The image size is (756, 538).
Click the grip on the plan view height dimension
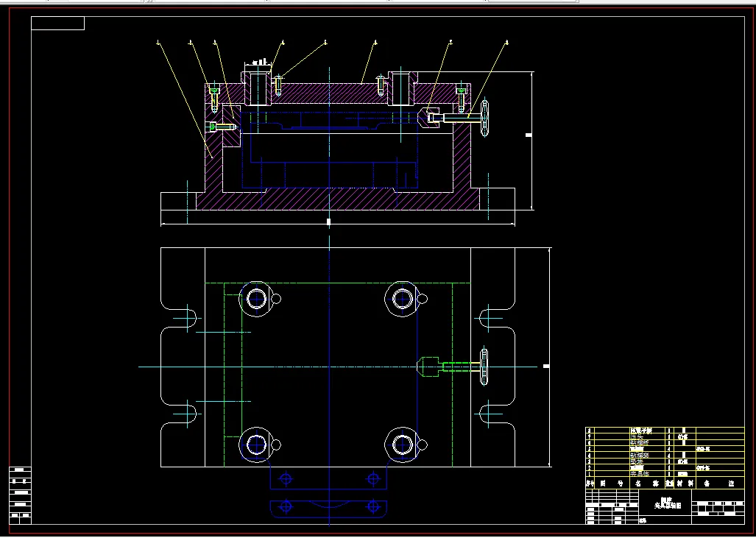pyautogui.click(x=546, y=367)
